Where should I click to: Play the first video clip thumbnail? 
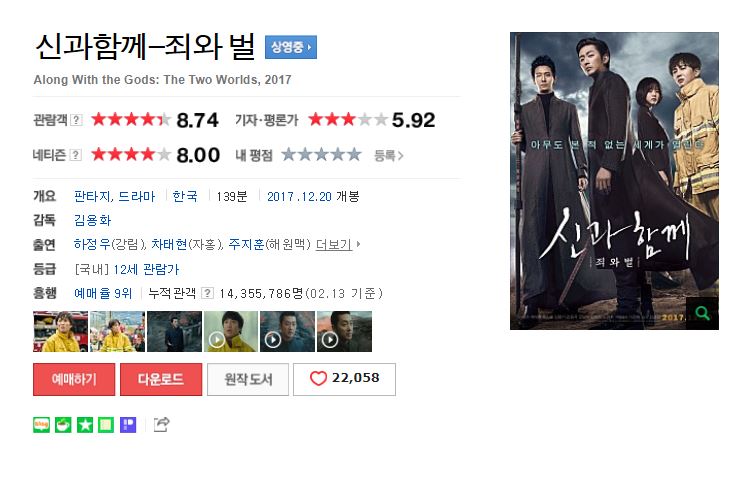coord(231,331)
